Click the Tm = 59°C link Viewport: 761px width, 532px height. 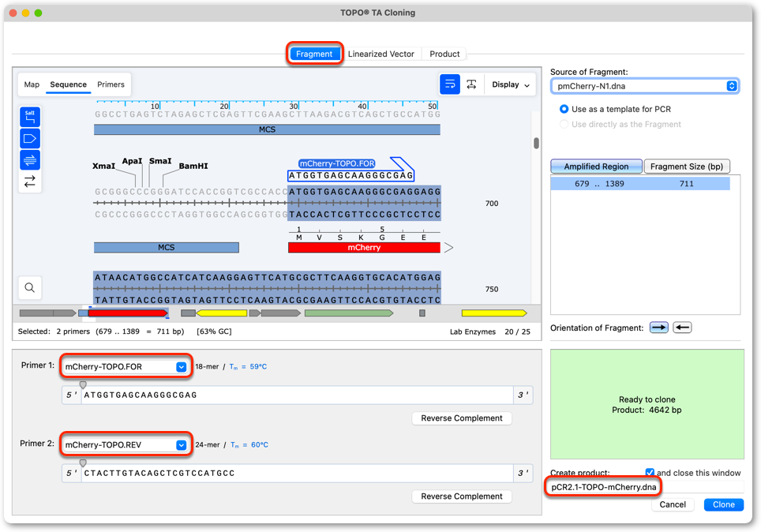(x=248, y=366)
